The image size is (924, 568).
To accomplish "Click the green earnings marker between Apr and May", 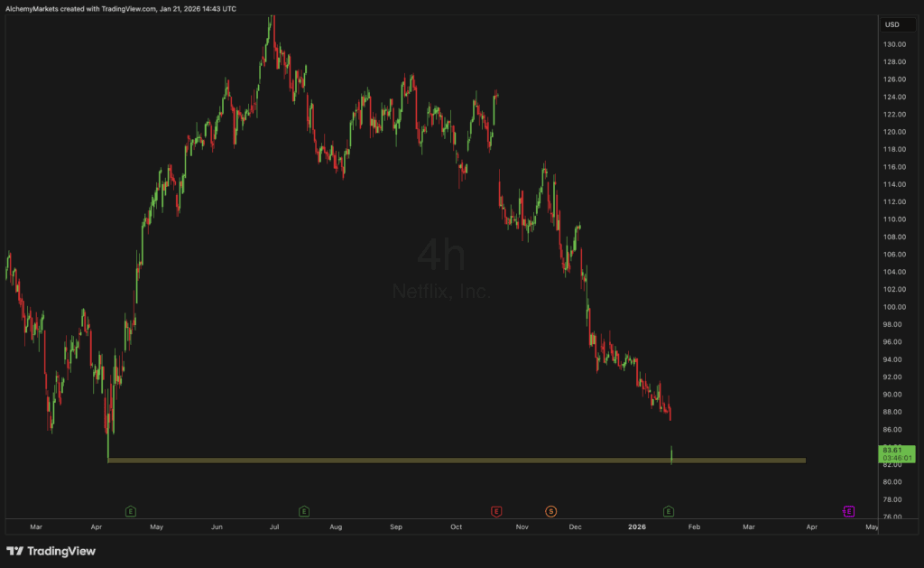I will pos(131,511).
